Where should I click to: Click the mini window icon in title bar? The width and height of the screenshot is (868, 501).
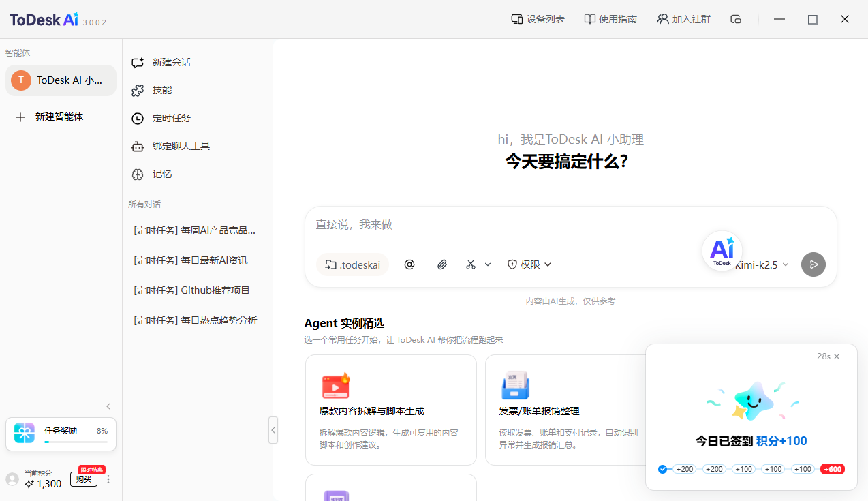(736, 19)
